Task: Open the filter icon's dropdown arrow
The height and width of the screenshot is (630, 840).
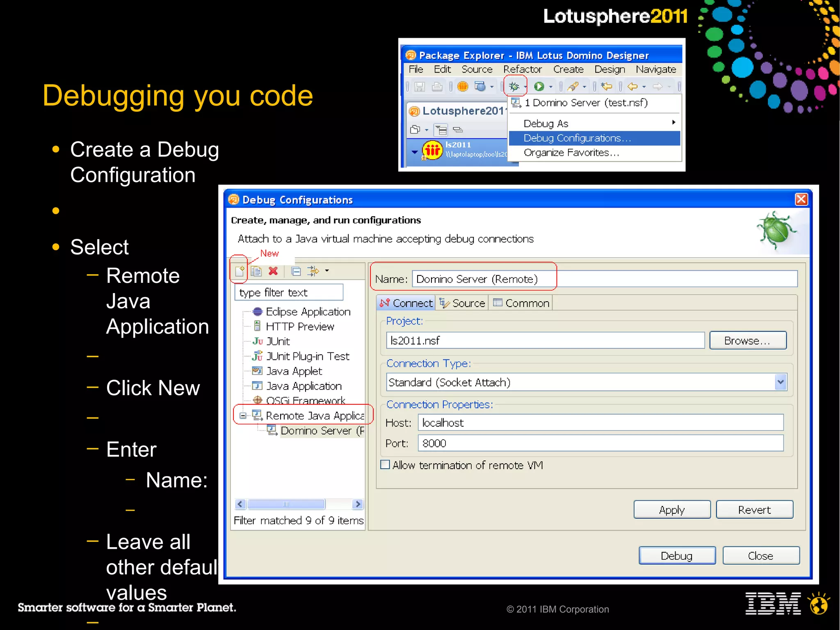Action: [x=327, y=270]
